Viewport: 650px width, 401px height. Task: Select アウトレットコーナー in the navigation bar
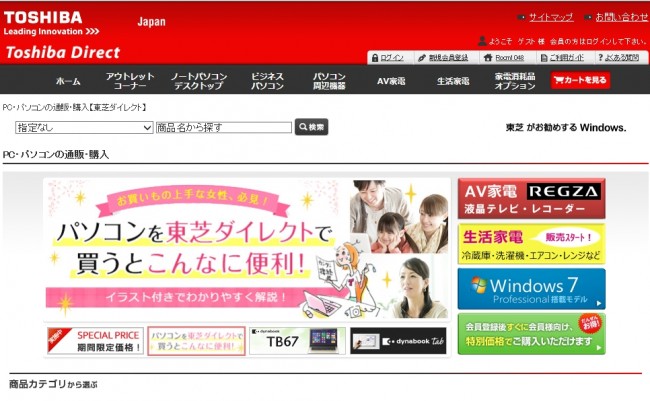click(x=130, y=81)
